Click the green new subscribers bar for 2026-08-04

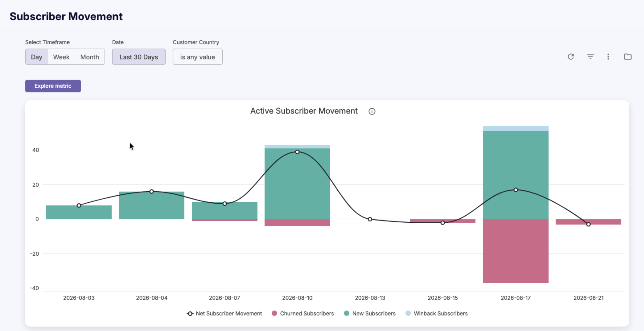[151, 205]
